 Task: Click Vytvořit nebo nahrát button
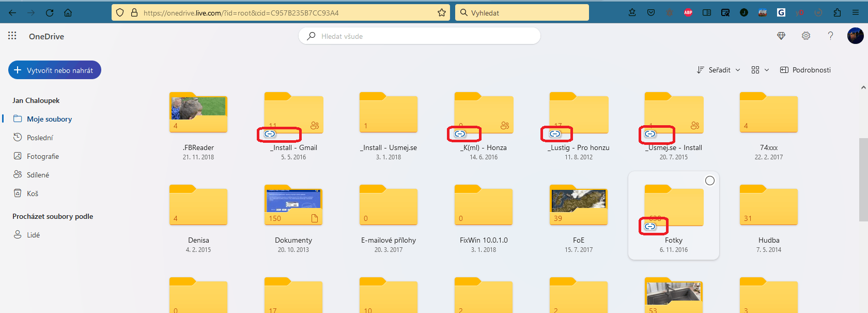tap(55, 70)
